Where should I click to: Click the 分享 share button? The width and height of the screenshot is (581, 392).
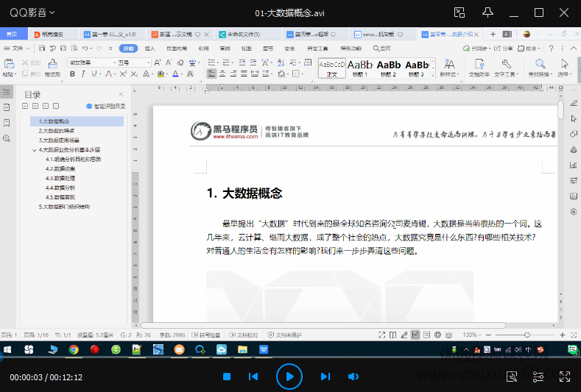[504, 49]
